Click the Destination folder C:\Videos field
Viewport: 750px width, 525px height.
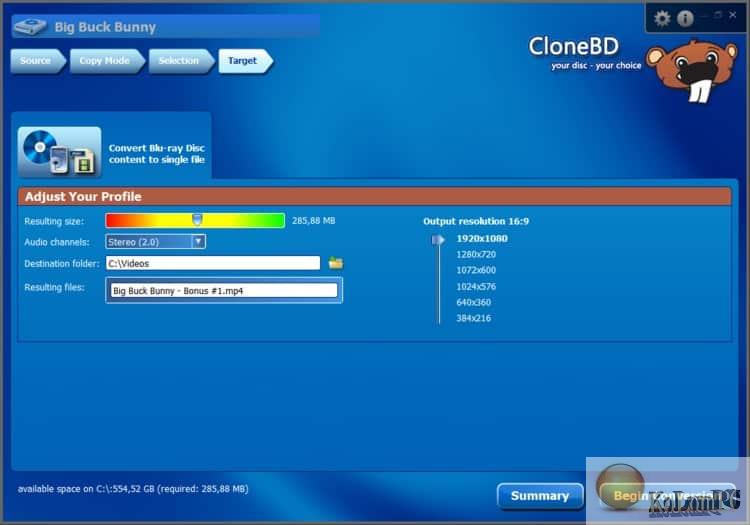point(213,263)
